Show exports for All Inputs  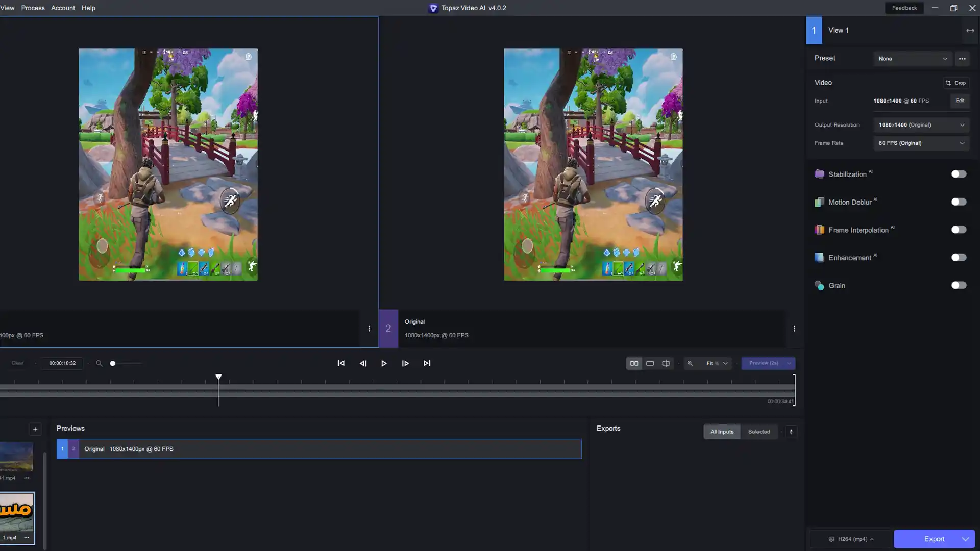tap(722, 432)
